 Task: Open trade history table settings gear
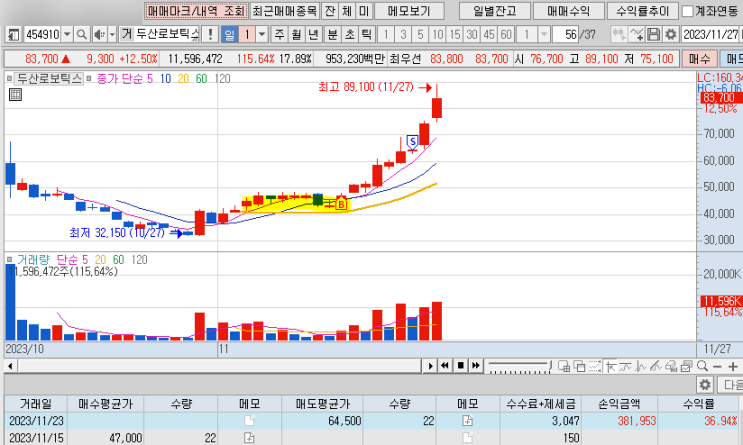point(705,384)
